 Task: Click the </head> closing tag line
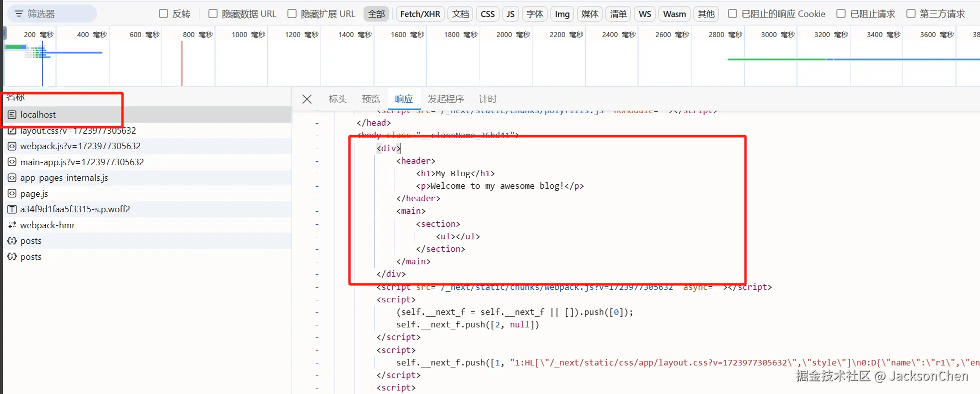373,123
